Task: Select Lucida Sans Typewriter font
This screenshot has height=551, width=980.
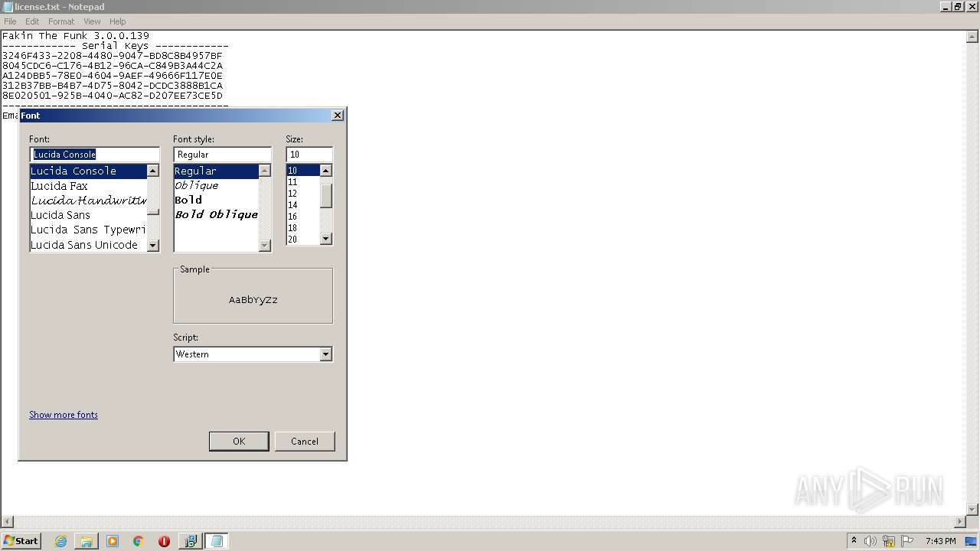Action: pyautogui.click(x=88, y=230)
